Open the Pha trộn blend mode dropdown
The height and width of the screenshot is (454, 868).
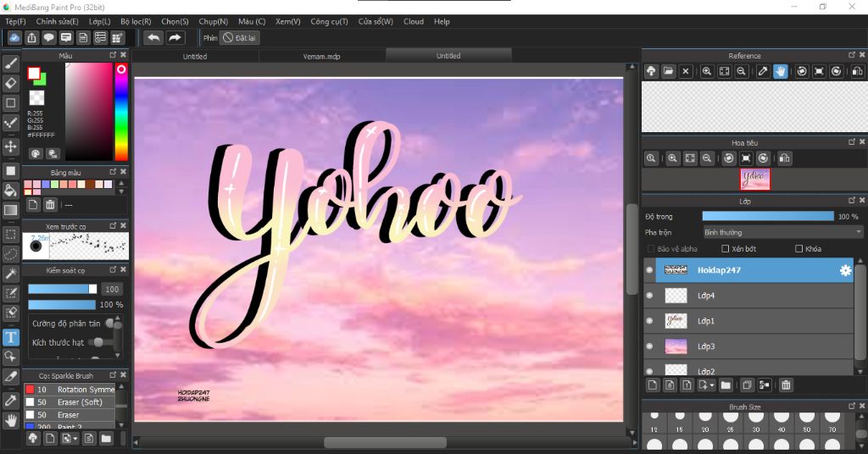pos(782,232)
